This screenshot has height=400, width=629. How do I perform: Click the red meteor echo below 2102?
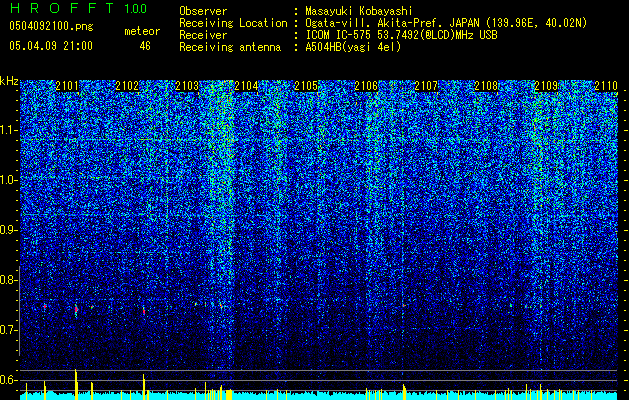coord(144,311)
